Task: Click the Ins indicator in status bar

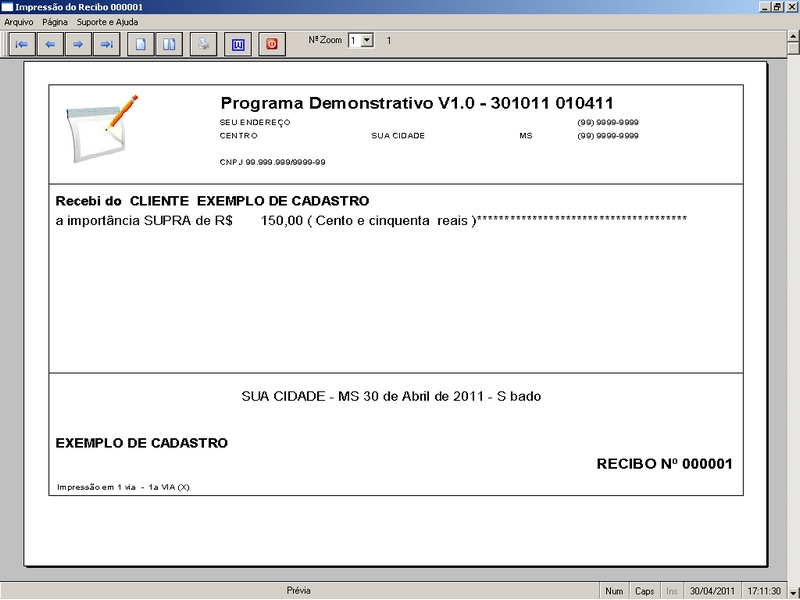Action: [672, 591]
